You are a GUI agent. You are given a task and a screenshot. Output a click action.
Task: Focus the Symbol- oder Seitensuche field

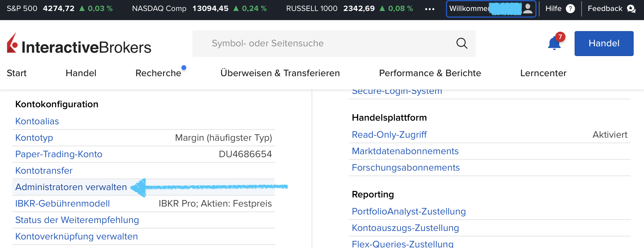[334, 43]
